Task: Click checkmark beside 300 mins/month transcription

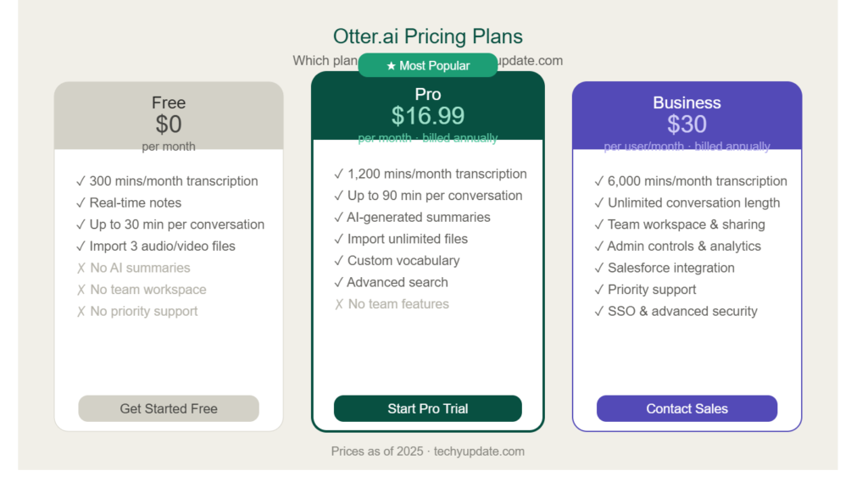Action: coord(81,181)
